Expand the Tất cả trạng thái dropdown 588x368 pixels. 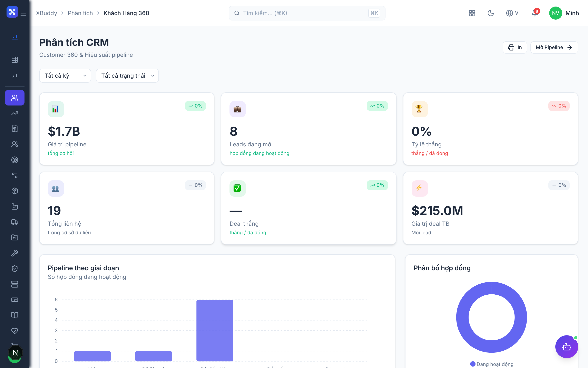click(127, 76)
